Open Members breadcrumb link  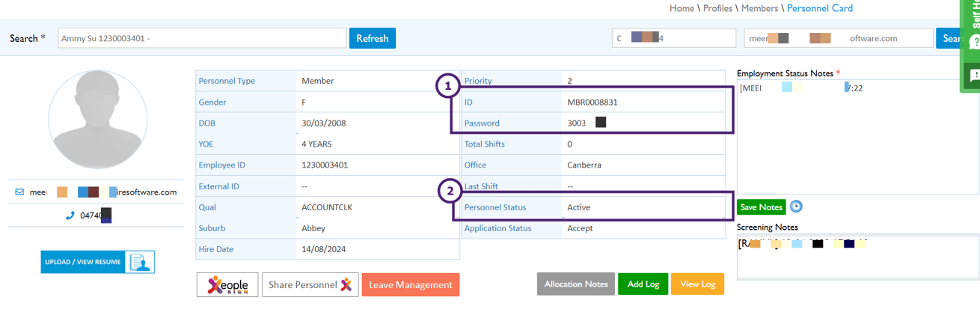coord(759,8)
